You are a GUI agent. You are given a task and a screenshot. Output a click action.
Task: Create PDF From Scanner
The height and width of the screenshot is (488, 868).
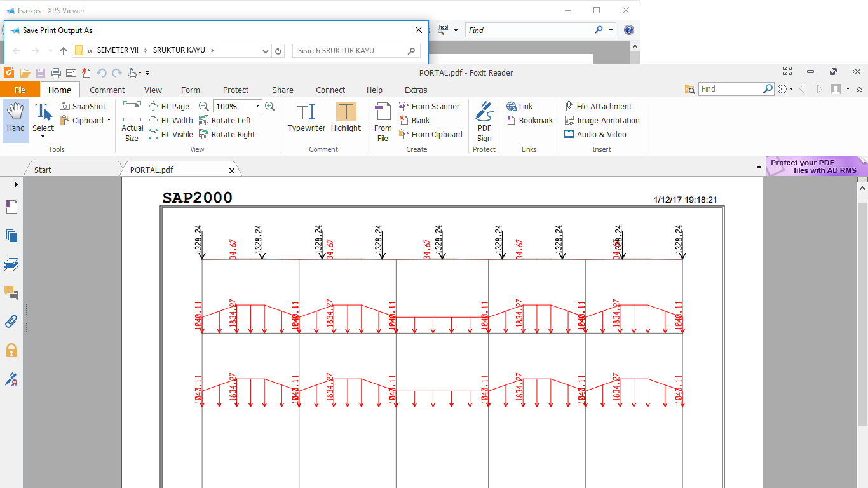(430, 107)
